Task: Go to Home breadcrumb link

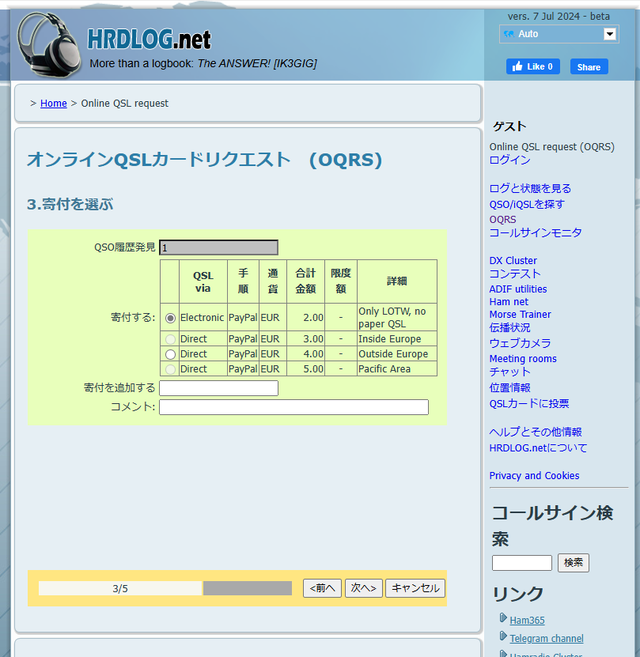Action: pyautogui.click(x=53, y=103)
